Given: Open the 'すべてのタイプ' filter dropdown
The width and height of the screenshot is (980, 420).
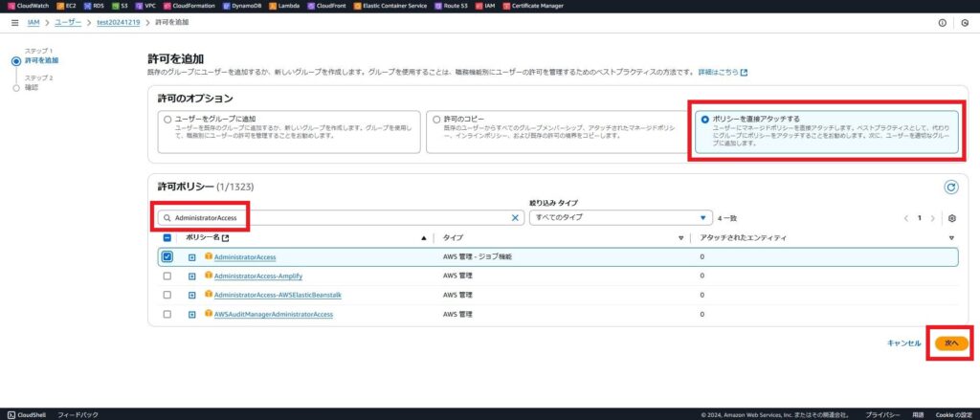Looking at the screenshot, I should click(622, 218).
